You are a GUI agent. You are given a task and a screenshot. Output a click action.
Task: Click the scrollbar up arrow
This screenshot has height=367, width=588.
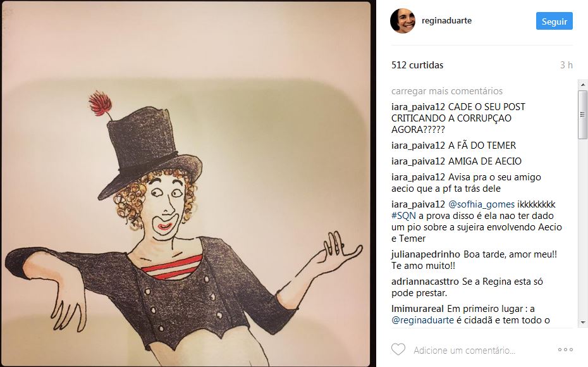(582, 85)
